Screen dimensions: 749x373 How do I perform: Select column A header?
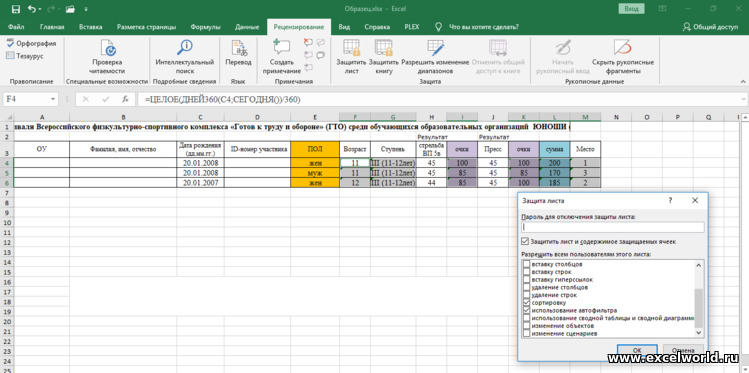tap(42, 117)
